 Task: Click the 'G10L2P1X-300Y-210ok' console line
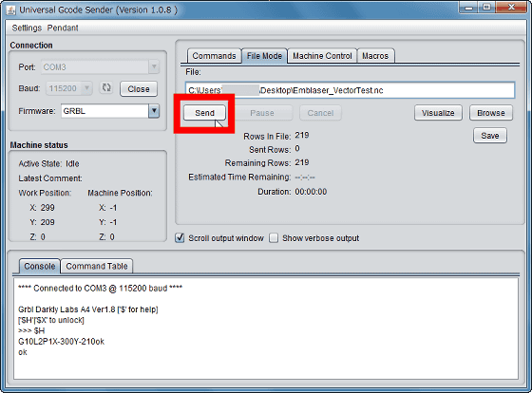click(x=61, y=342)
